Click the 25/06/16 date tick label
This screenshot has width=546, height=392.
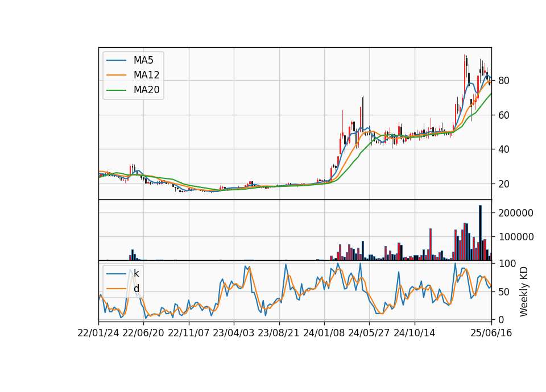click(x=491, y=333)
